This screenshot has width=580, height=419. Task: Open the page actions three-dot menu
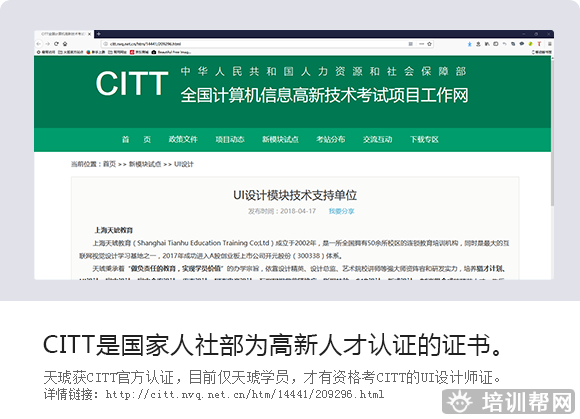[x=421, y=44]
